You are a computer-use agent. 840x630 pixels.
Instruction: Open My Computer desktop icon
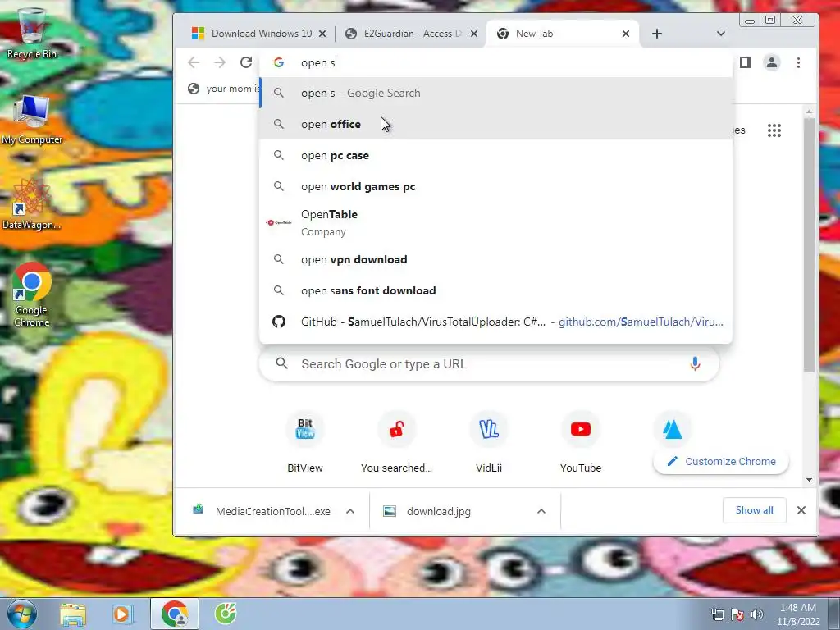[32, 120]
